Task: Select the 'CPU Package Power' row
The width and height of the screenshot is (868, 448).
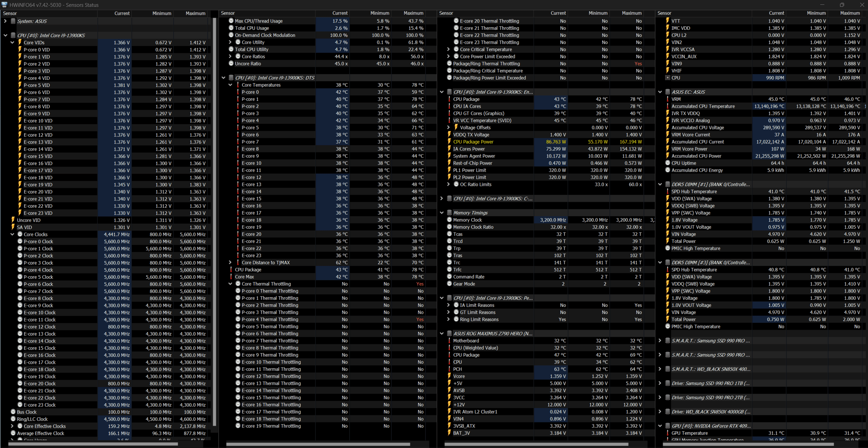Action: click(546, 142)
